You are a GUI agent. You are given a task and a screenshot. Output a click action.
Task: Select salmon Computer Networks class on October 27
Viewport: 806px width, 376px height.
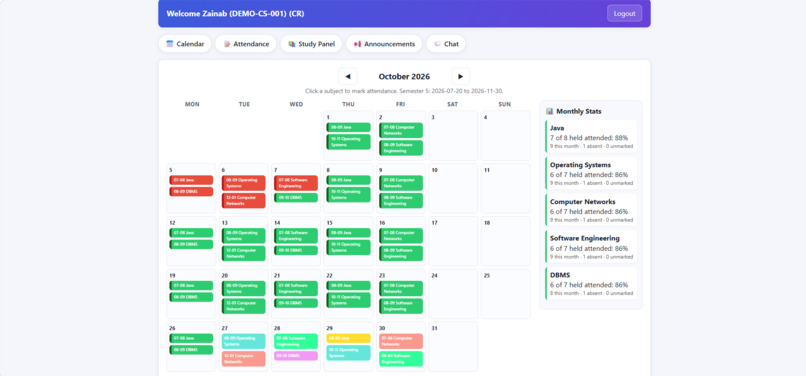[244, 359]
